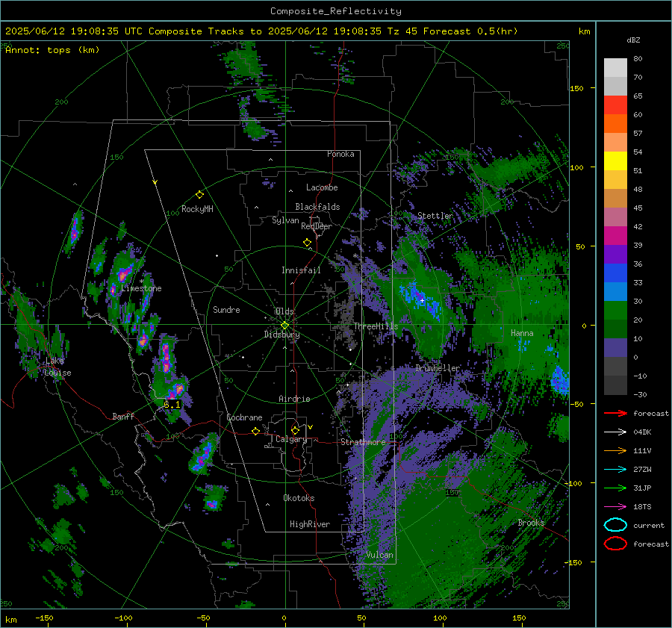Viewport: 672px width, 628px height.
Task: Select the Banff label
Action: pos(123,417)
